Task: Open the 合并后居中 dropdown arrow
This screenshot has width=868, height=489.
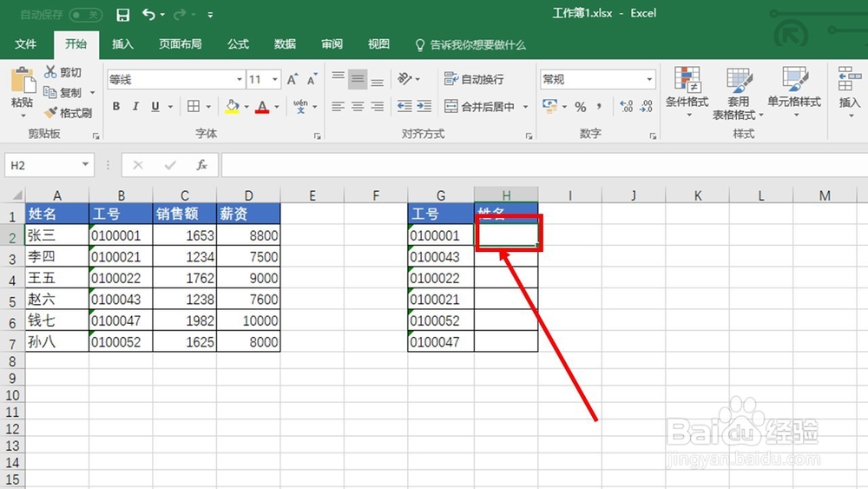Action: click(x=525, y=106)
